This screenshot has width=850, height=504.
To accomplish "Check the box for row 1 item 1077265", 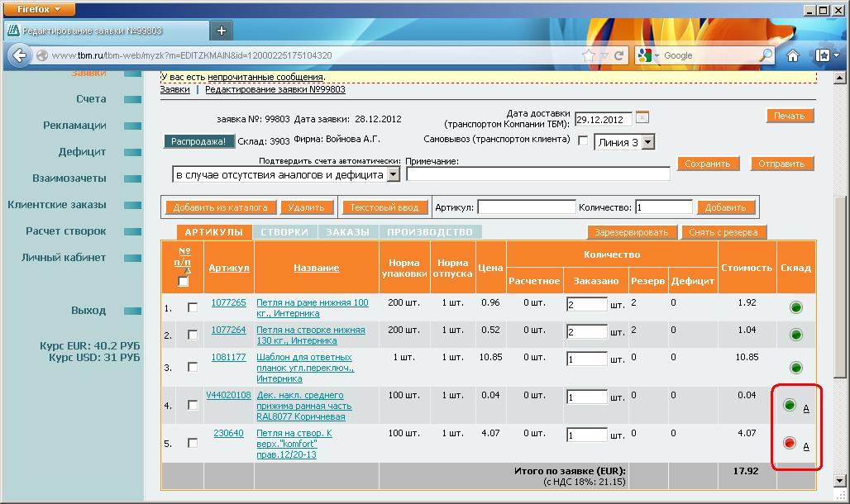I will tap(193, 307).
